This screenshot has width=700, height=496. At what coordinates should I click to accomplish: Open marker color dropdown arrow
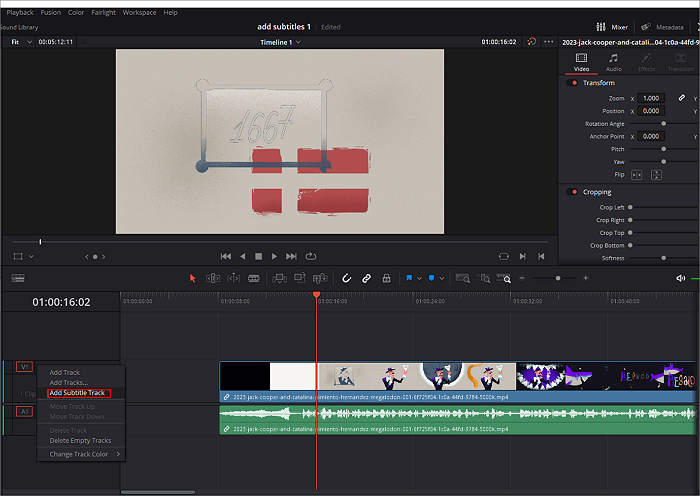pos(442,279)
